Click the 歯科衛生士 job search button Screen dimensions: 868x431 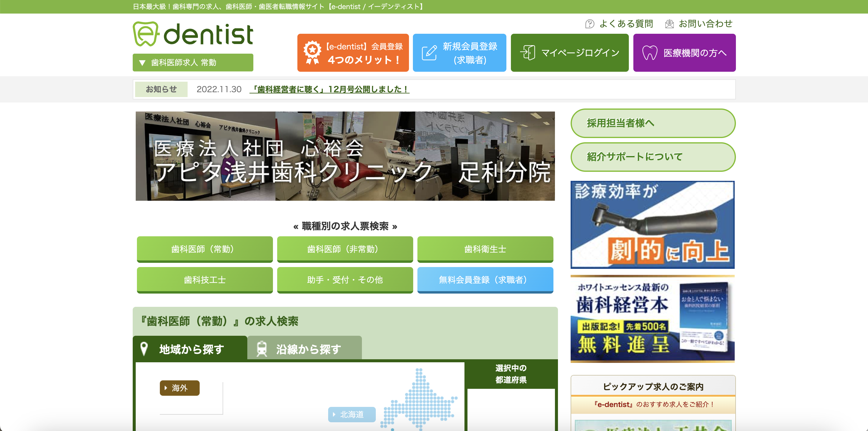pyautogui.click(x=485, y=249)
